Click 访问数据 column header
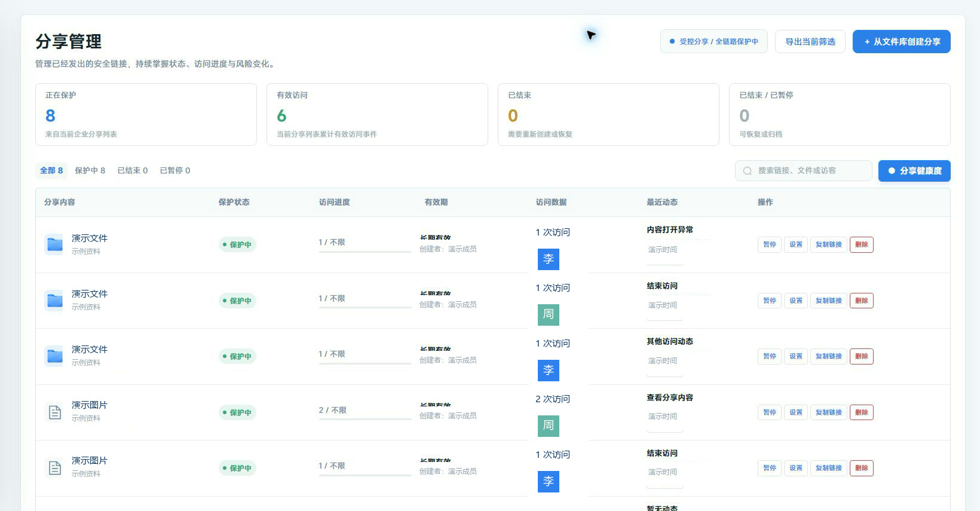Viewport: 980px width, 511px height. tap(551, 202)
